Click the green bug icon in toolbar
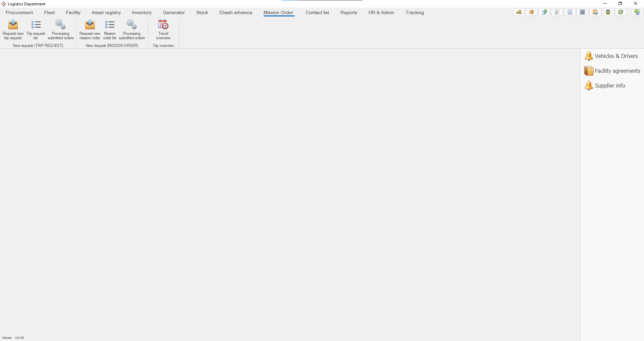 [x=608, y=12]
